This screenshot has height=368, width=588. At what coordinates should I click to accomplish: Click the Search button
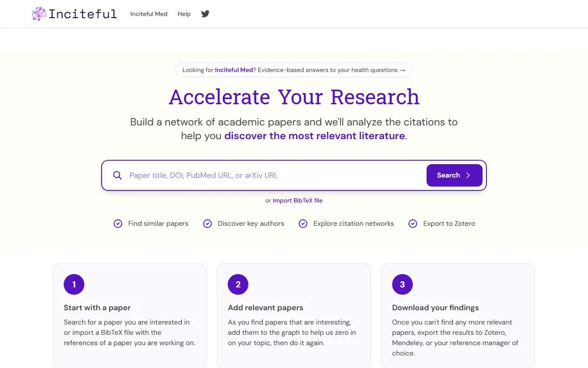(x=454, y=175)
